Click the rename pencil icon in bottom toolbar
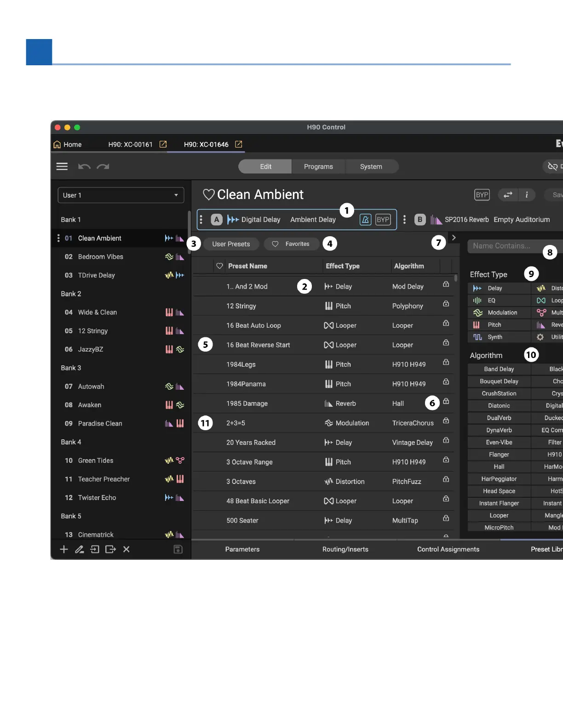Viewport: 563px width, 728px height. [x=80, y=549]
